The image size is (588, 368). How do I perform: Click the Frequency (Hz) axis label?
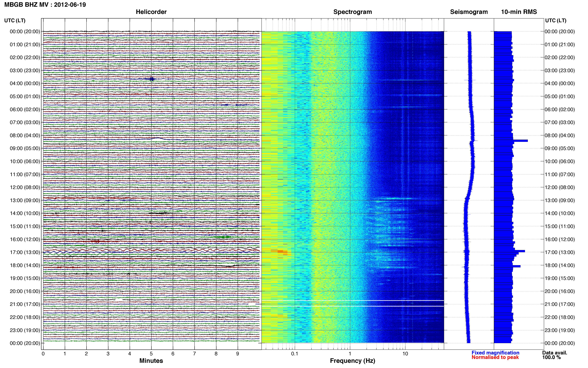[x=352, y=361]
